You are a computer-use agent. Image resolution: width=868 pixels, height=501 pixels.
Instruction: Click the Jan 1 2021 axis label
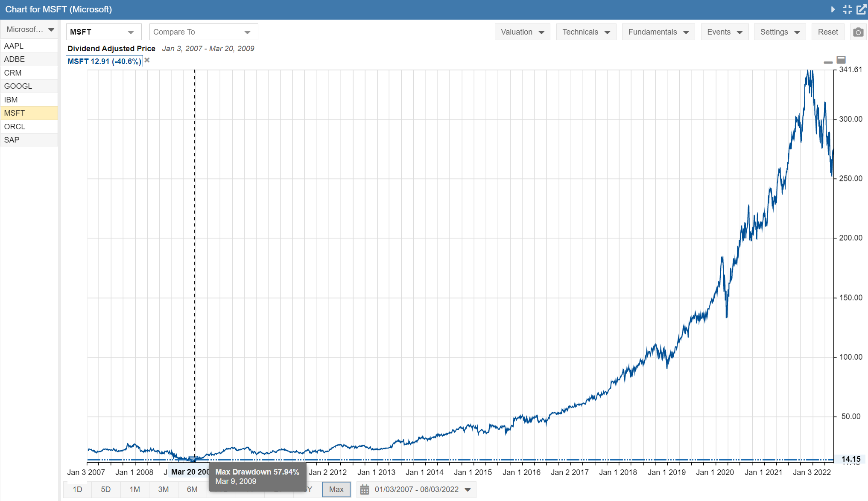point(763,472)
